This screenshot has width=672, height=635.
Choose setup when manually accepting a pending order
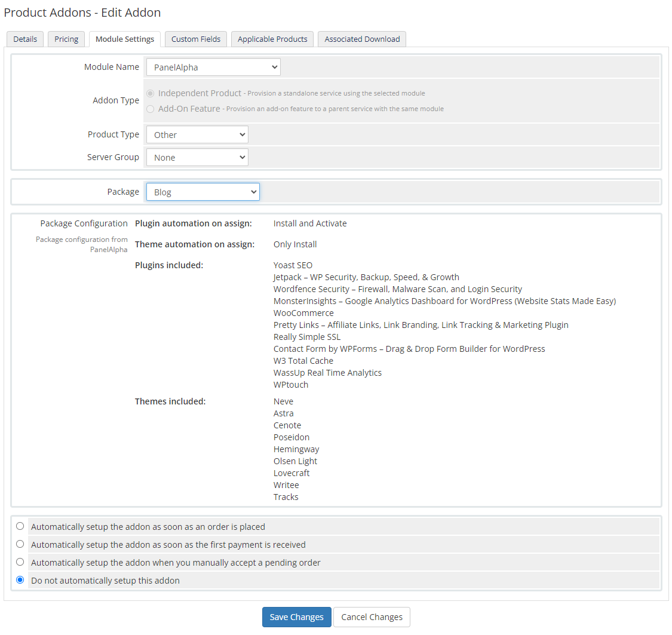coord(20,562)
